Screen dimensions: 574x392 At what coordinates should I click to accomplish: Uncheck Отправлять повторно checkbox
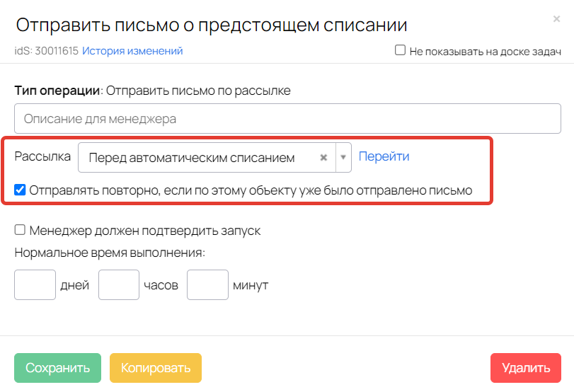click(x=20, y=190)
